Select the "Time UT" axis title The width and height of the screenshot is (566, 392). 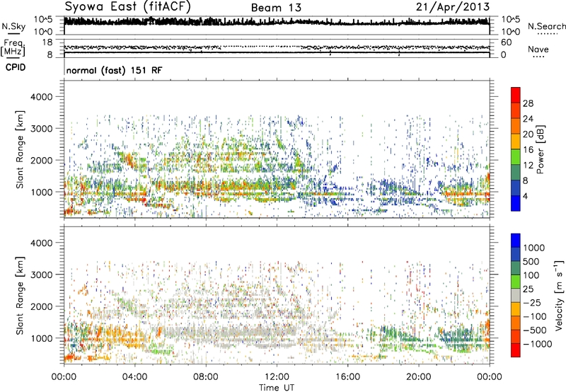coord(277,387)
